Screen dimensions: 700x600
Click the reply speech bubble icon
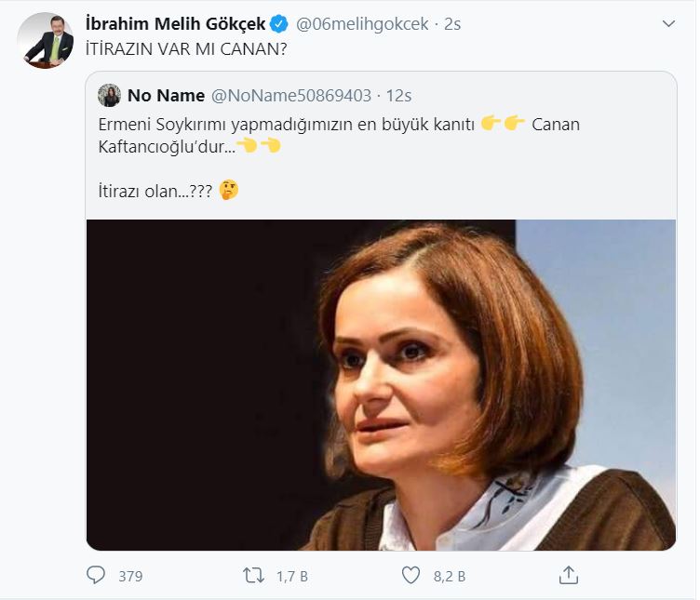click(x=96, y=576)
